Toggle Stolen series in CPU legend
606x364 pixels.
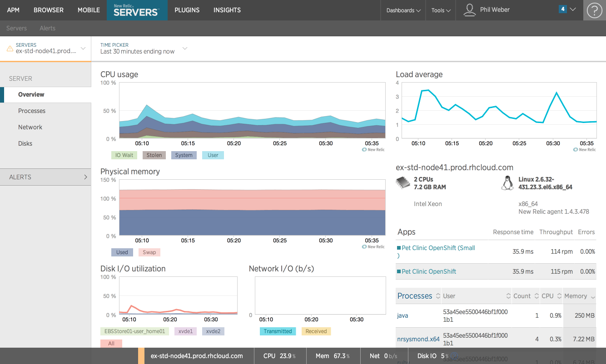[154, 155]
